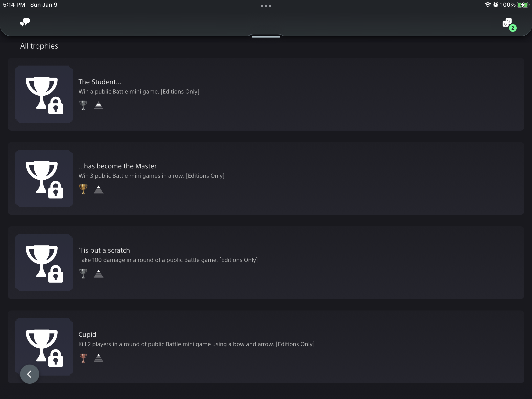Click the locked trophy image for has become the Master
This screenshot has height=399, width=532.
coord(44,178)
